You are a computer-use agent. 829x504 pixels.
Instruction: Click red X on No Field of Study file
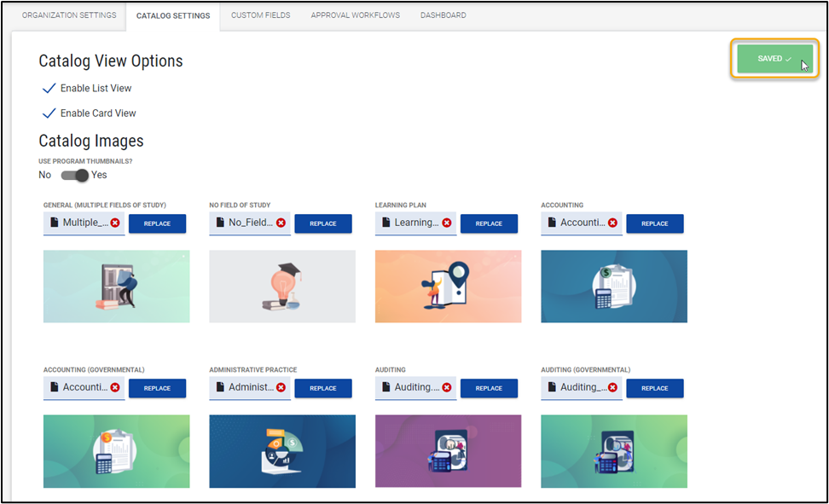pyautogui.click(x=281, y=223)
